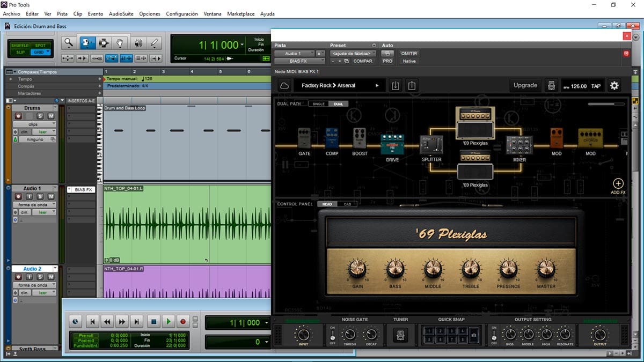The height and width of the screenshot is (362, 644).
Task: Click the yellow chorus MOD pedal
Action: click(590, 138)
